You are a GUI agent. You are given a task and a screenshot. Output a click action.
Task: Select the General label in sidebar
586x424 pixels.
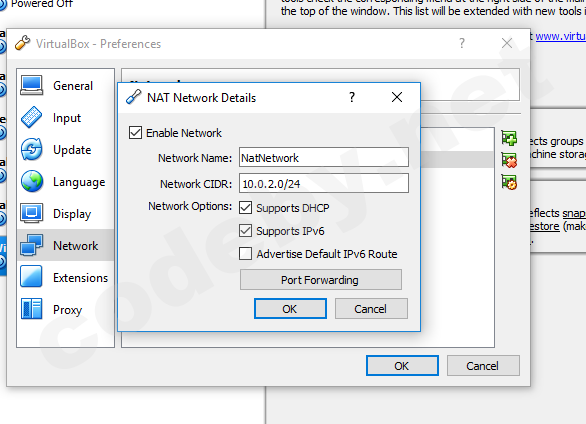tap(73, 86)
